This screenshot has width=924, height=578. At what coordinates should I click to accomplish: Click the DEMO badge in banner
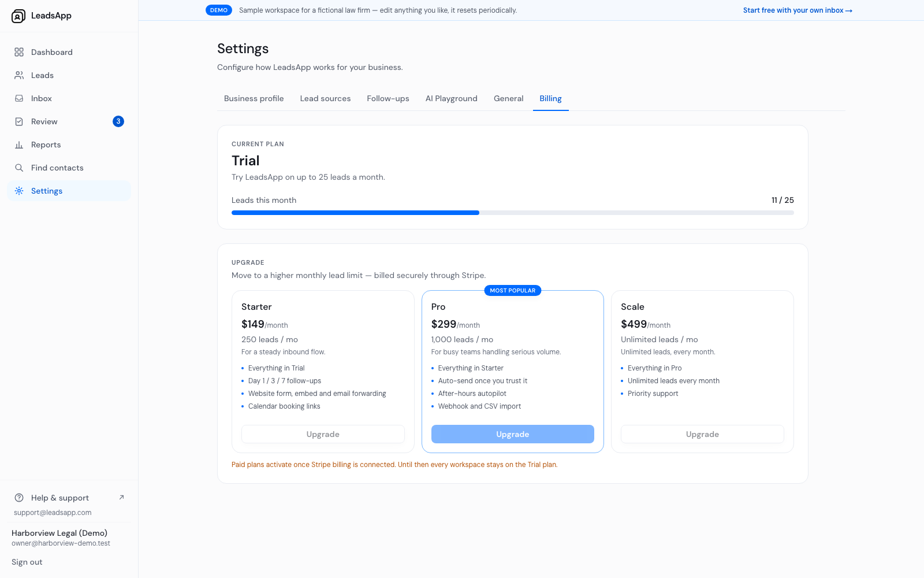(x=219, y=10)
